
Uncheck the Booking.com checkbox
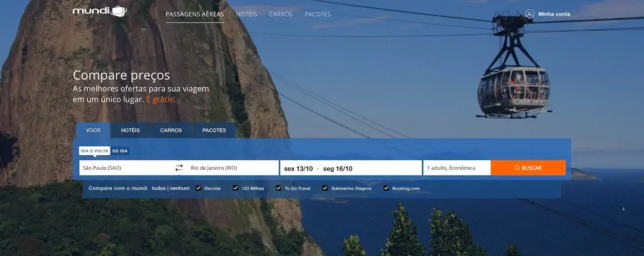pos(386,188)
